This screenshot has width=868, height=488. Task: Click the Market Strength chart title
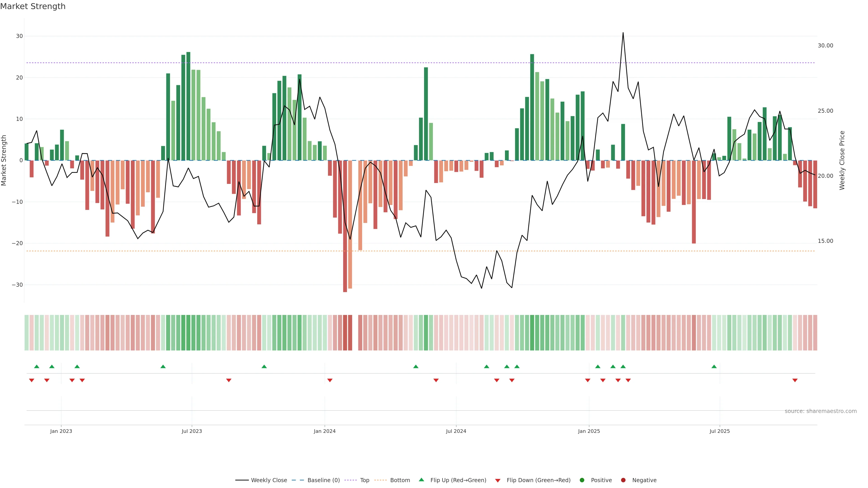[x=33, y=6]
